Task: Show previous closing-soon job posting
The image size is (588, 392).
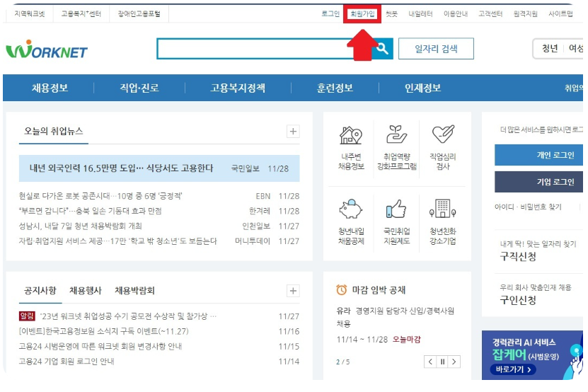Action: (x=430, y=362)
